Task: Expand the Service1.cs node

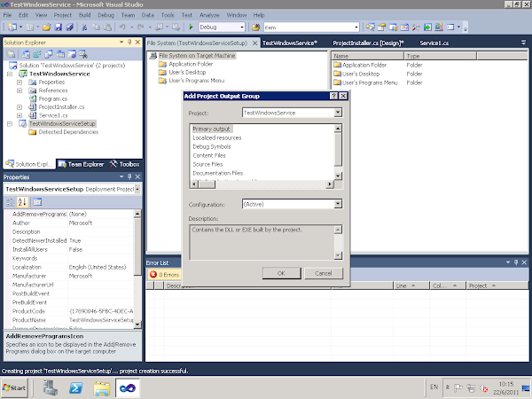Action: (x=20, y=115)
